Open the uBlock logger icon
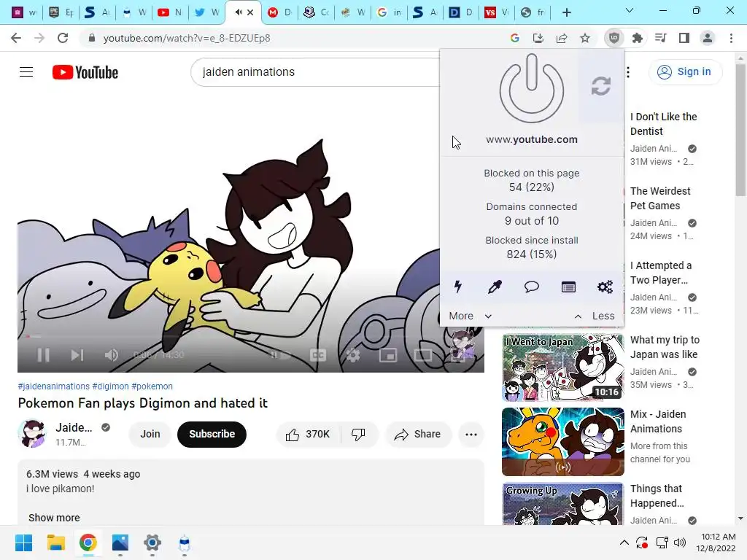The height and width of the screenshot is (560, 747). (568, 287)
